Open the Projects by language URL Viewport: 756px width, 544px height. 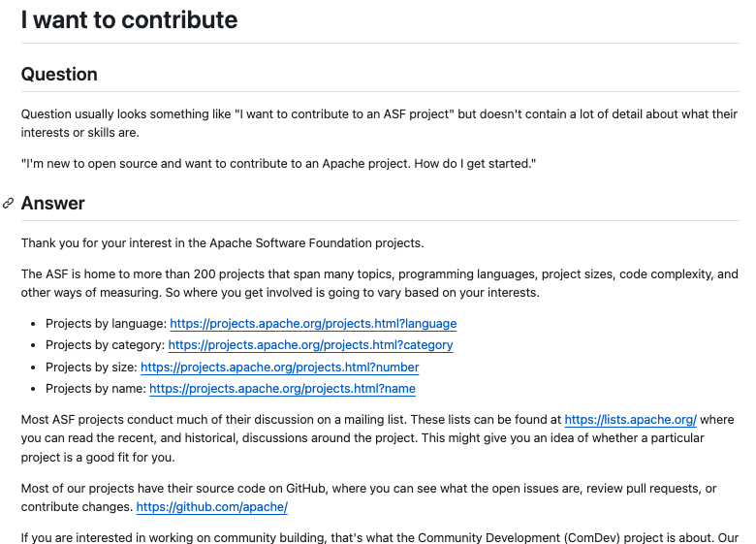(x=313, y=324)
